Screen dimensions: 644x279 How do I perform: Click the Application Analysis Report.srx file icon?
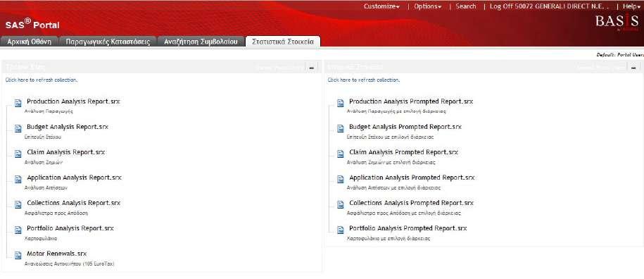(18, 180)
